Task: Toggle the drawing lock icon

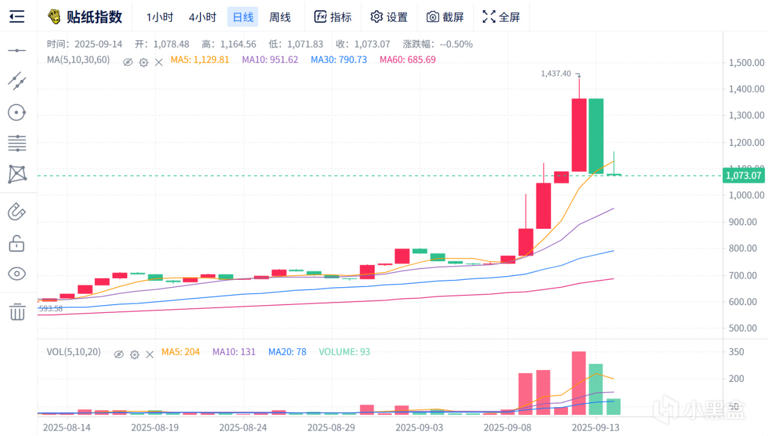Action: pyautogui.click(x=17, y=243)
